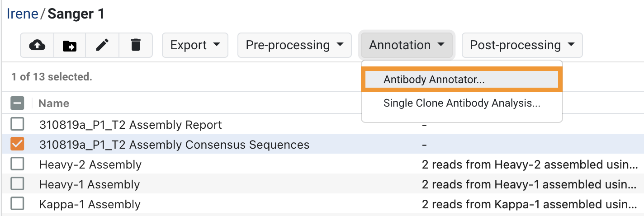Select Single Clone Antibody Analysis option

point(461,103)
